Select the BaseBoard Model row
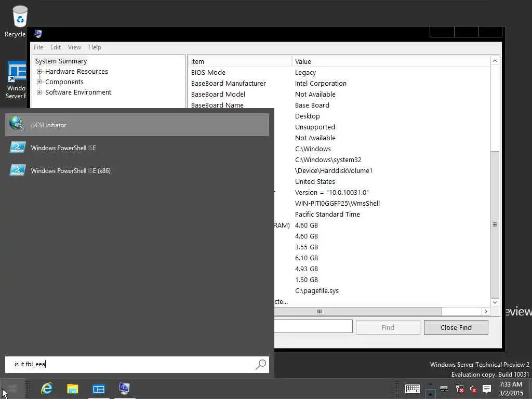The height and width of the screenshot is (399, 532). pyautogui.click(x=339, y=95)
